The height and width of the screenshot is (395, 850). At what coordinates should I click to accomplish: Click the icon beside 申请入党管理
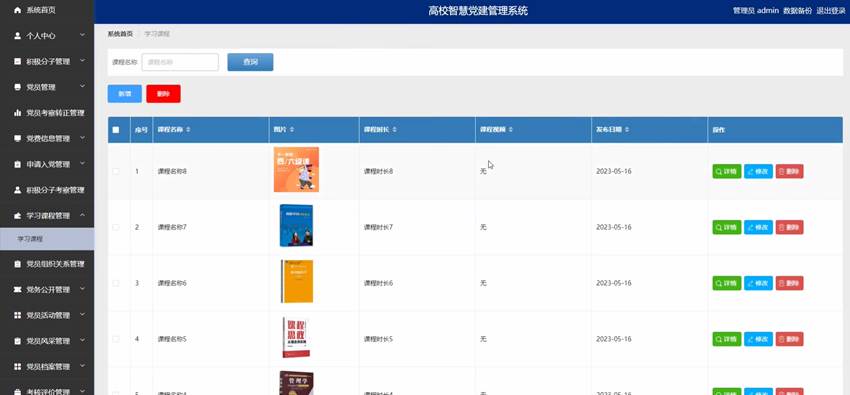point(17,164)
